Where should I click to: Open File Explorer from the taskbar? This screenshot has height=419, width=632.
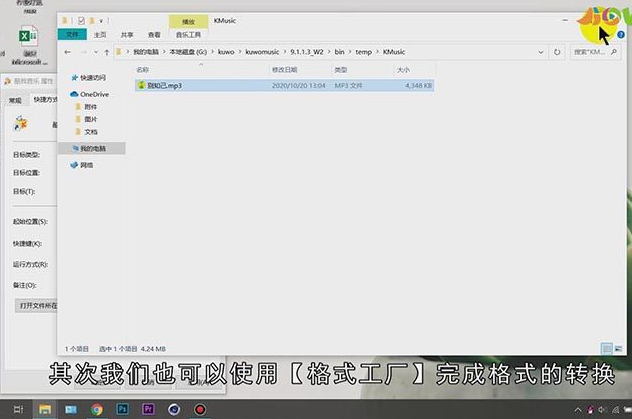(45, 409)
